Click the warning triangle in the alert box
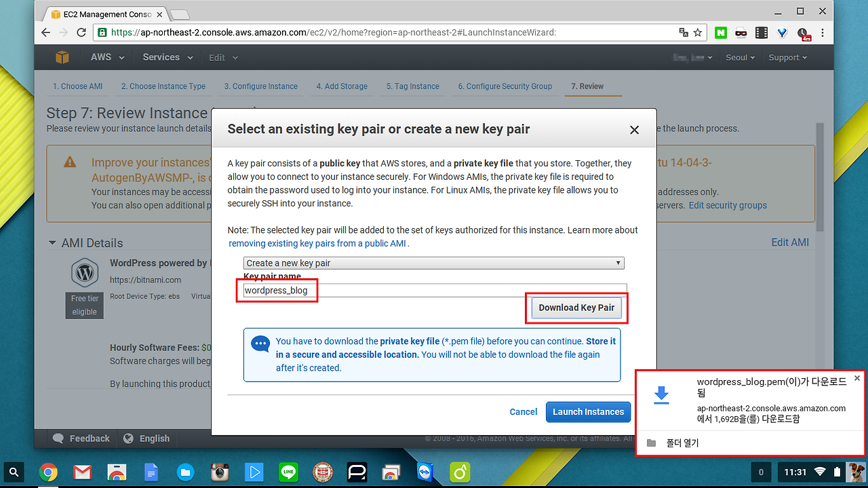This screenshot has width=868, height=488. coord(70,162)
